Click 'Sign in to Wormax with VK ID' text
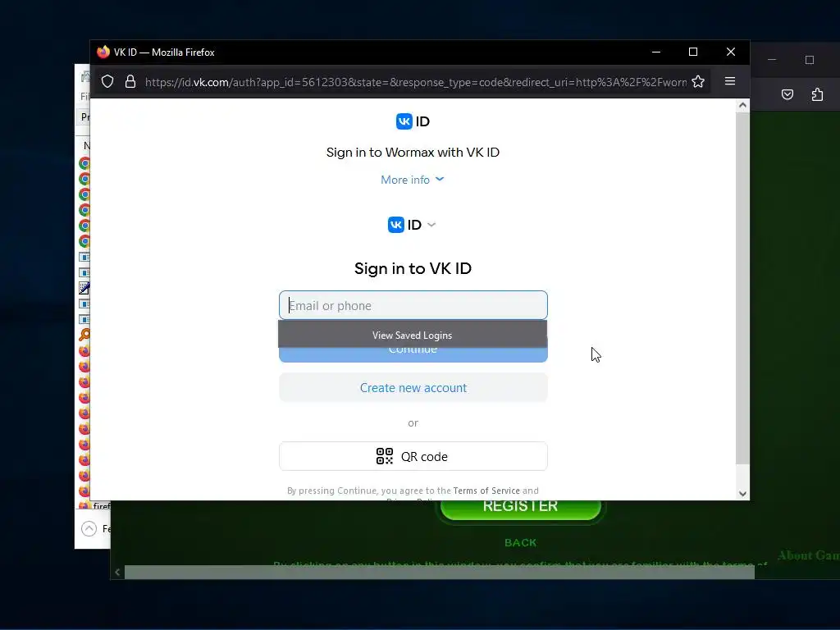The width and height of the screenshot is (840, 630). coord(413,153)
